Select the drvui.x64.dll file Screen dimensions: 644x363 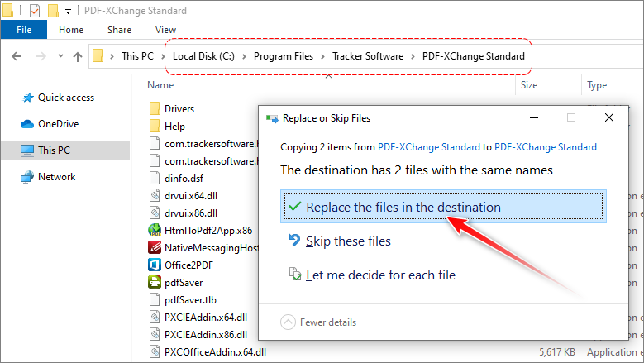[x=191, y=196]
